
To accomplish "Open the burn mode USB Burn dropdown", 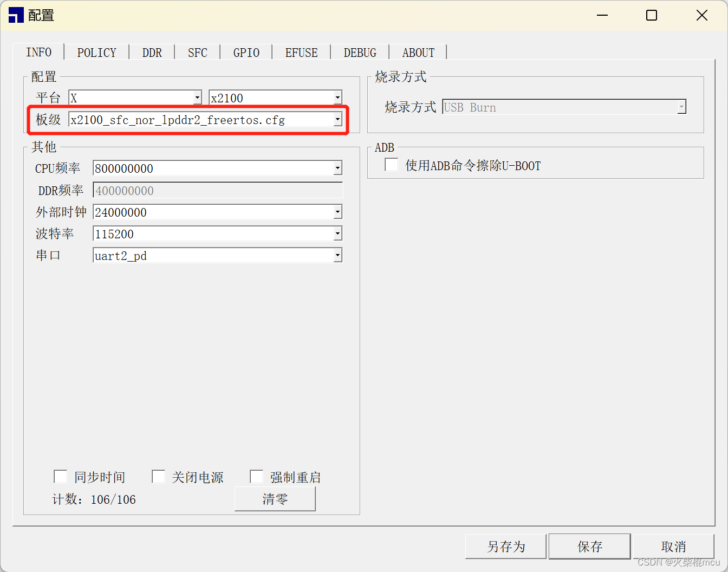I will [564, 107].
